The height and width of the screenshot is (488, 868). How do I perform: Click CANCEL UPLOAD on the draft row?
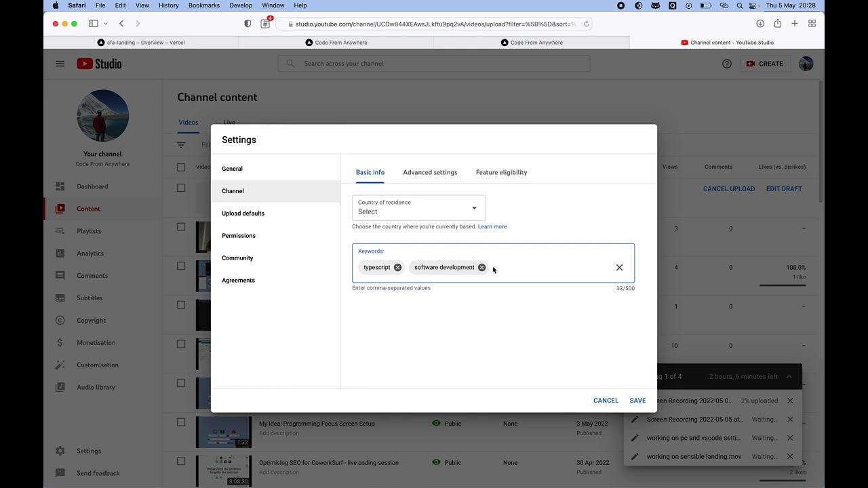729,189
